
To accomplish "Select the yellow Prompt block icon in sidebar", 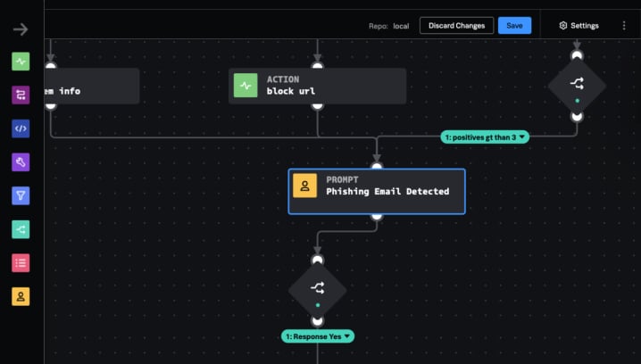I will click(x=21, y=296).
